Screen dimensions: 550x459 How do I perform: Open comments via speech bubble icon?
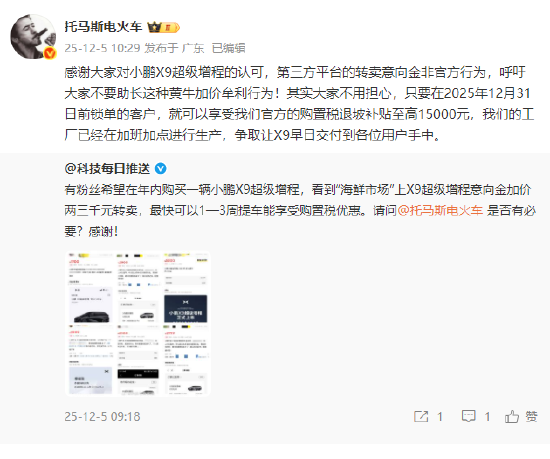[x=469, y=416]
